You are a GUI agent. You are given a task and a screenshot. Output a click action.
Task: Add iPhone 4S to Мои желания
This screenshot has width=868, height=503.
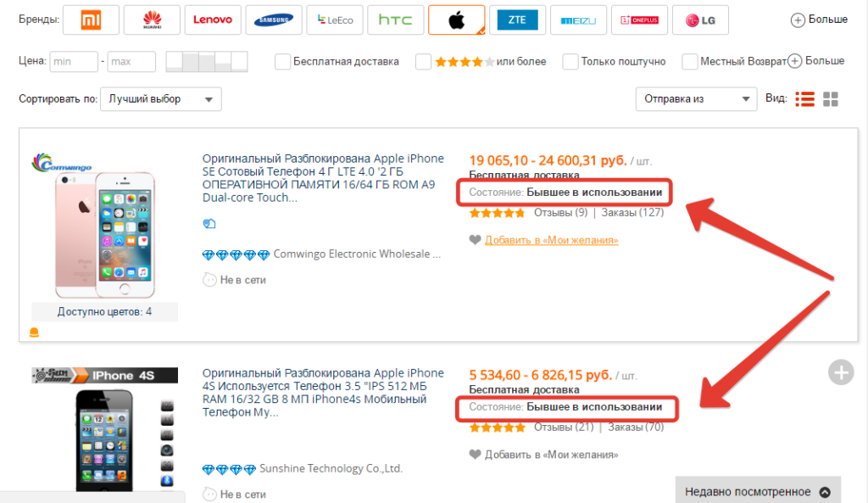[x=551, y=455]
